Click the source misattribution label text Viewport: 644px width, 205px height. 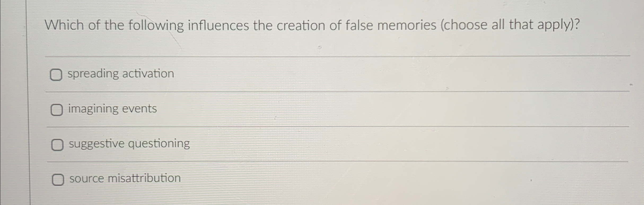point(125,178)
